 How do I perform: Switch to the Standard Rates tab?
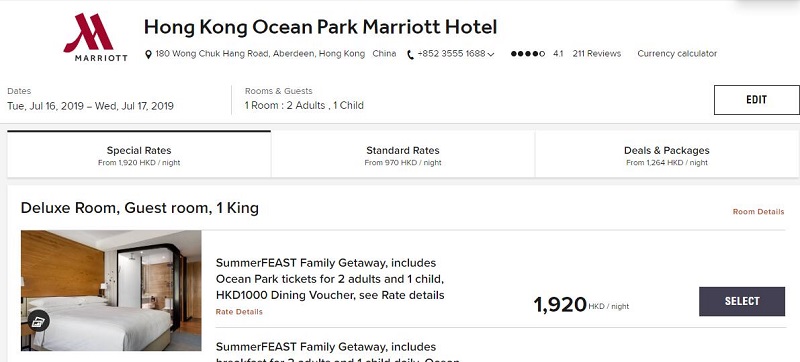(x=403, y=155)
